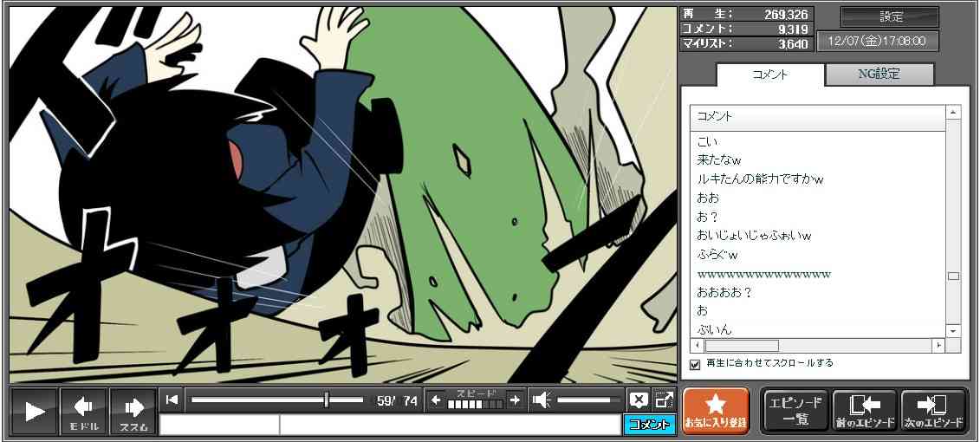This screenshot has width=980, height=442.
Task: Toggle comment overlay display icon
Action: coord(639,400)
